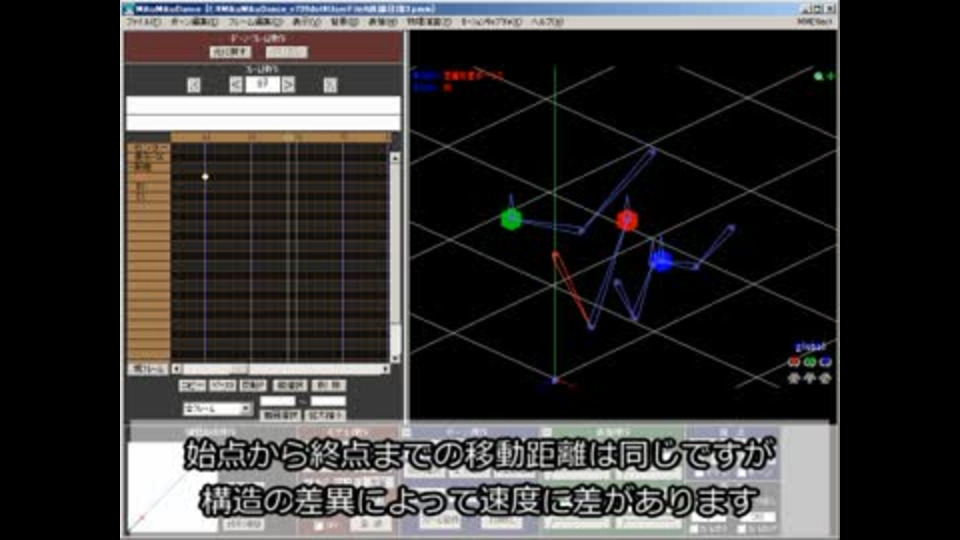
Task: Click the timeline vertical scrollbar down arrow
Action: [x=395, y=358]
